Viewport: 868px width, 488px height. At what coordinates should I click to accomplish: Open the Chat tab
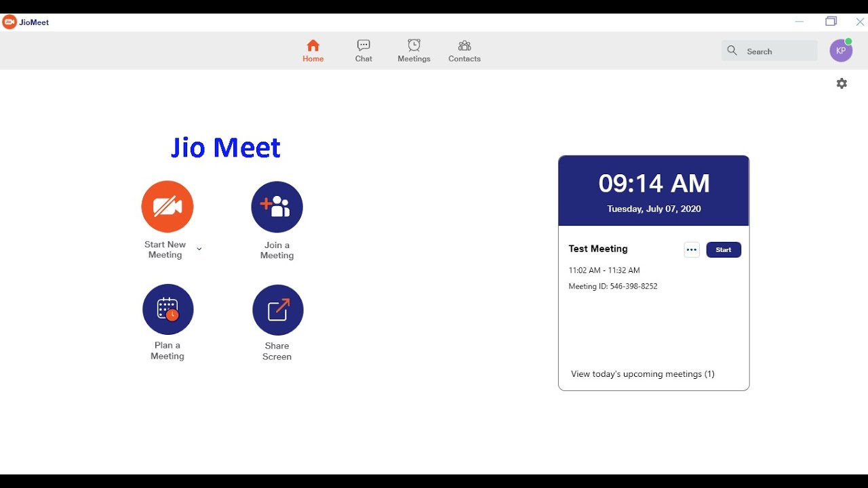click(363, 51)
